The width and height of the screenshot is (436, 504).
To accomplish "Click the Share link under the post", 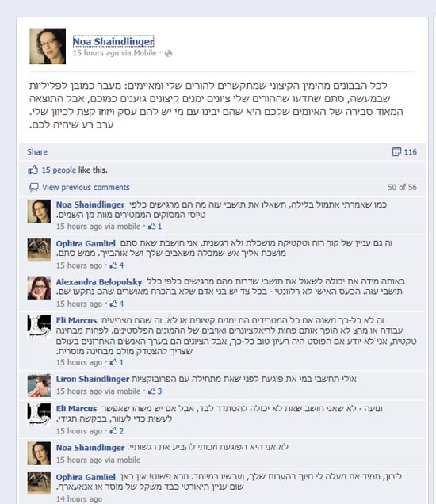I will (x=37, y=151).
